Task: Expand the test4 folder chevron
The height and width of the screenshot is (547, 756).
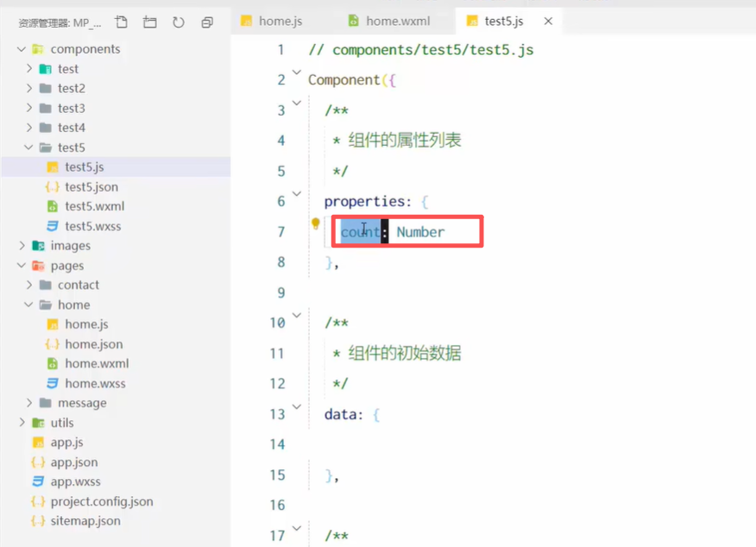Action: (x=29, y=127)
